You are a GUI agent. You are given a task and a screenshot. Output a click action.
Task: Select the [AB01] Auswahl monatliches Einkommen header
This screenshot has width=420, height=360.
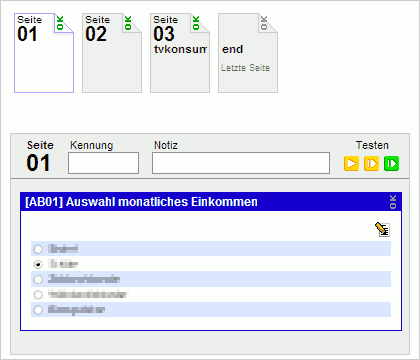[x=211, y=202]
